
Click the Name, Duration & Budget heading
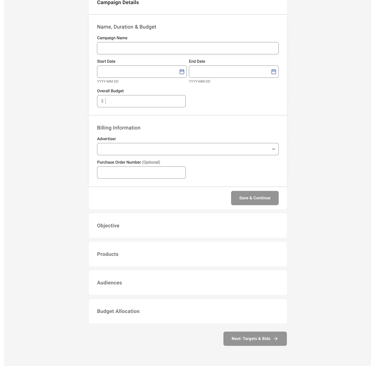click(x=126, y=27)
